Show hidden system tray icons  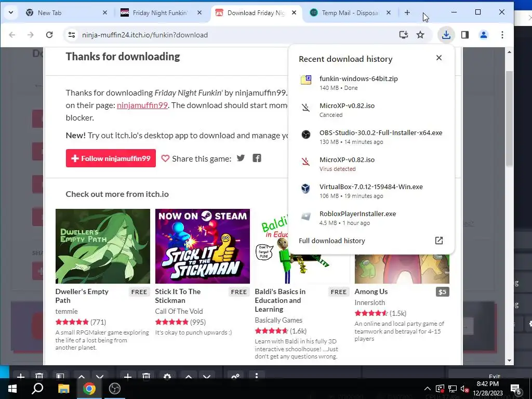[428, 389]
